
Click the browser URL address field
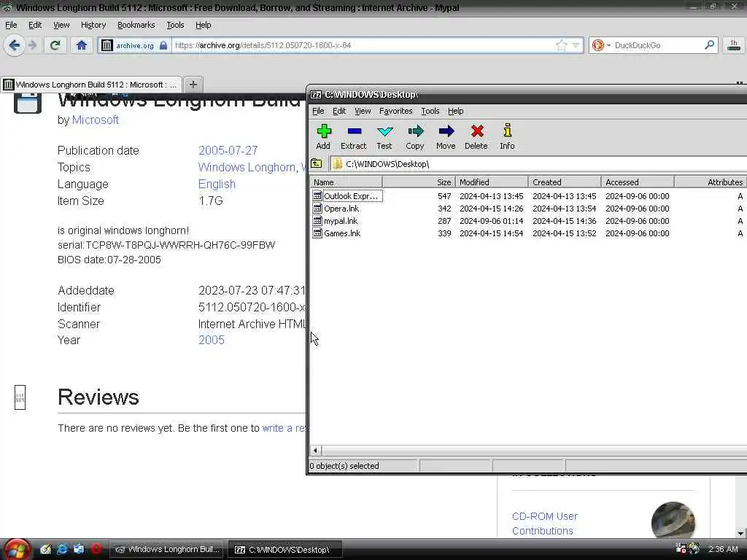(362, 45)
